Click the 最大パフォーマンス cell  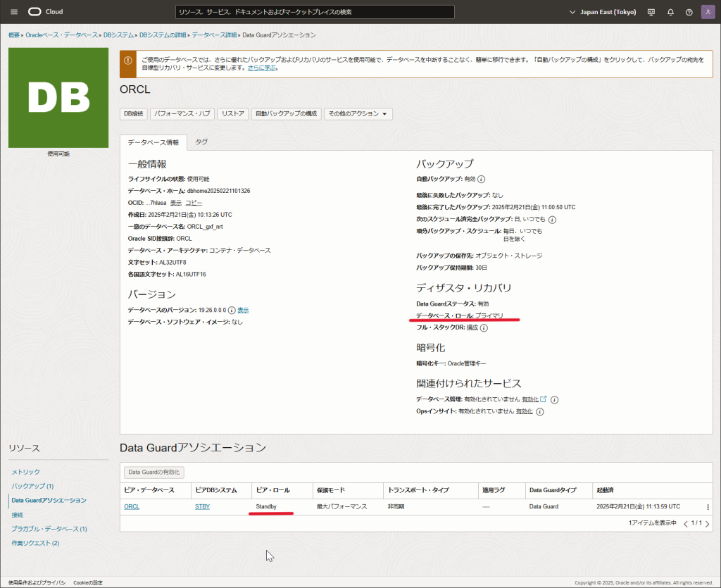point(341,506)
